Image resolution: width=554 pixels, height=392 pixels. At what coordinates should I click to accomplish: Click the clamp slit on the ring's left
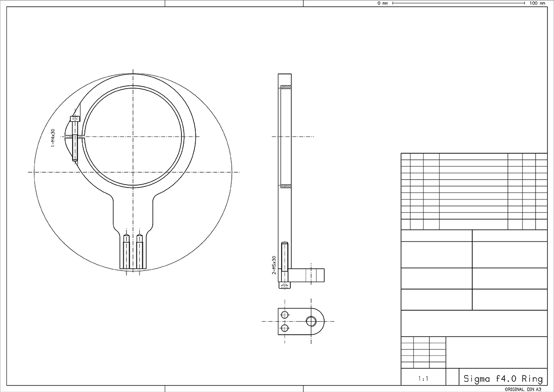coord(81,136)
